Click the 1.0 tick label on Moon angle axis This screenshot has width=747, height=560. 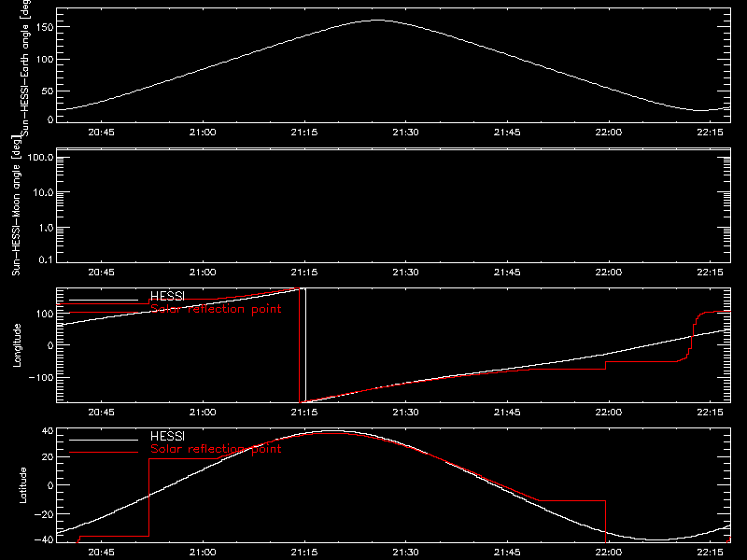[46, 228]
